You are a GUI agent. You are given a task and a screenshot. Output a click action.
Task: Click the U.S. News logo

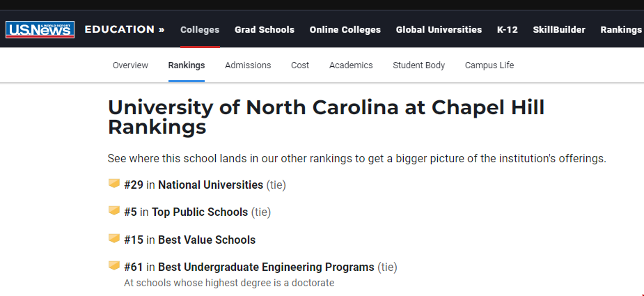click(40, 29)
